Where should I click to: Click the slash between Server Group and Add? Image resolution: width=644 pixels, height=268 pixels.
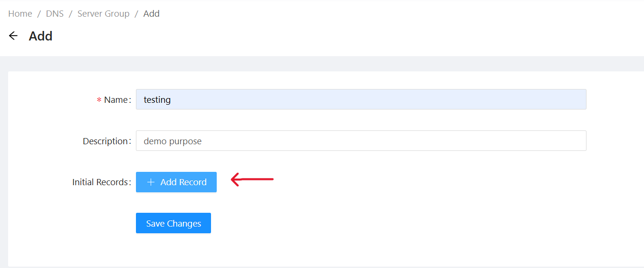(x=136, y=14)
